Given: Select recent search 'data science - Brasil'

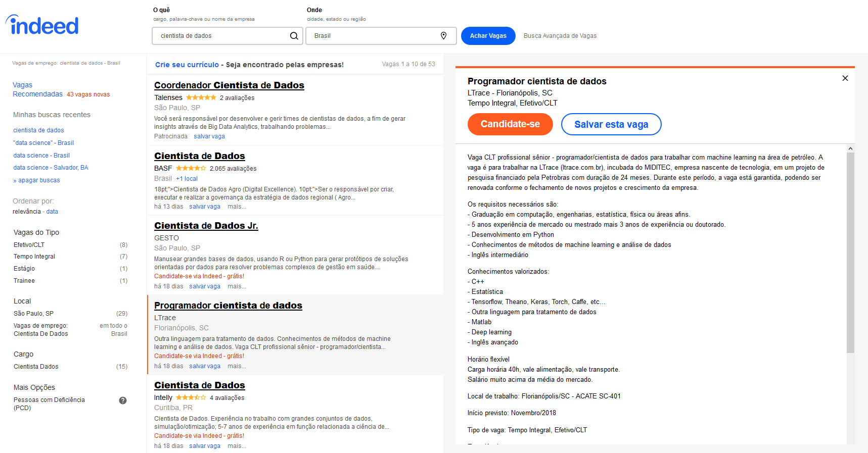Looking at the screenshot, I should [x=41, y=156].
